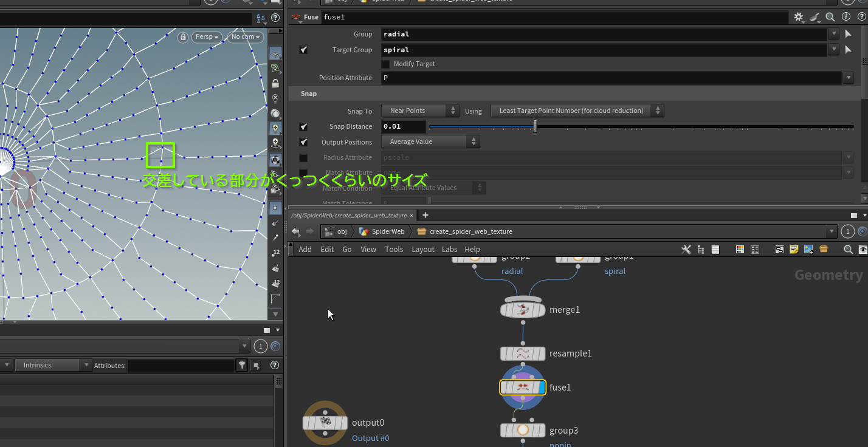Click the viewport lock camera icon

(182, 37)
